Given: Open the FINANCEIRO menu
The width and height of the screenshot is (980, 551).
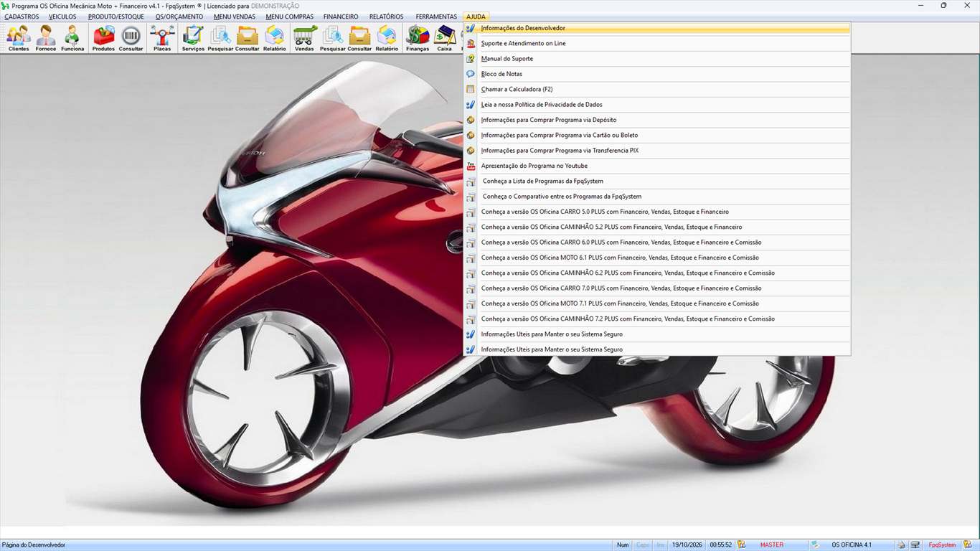Looking at the screenshot, I should [341, 17].
